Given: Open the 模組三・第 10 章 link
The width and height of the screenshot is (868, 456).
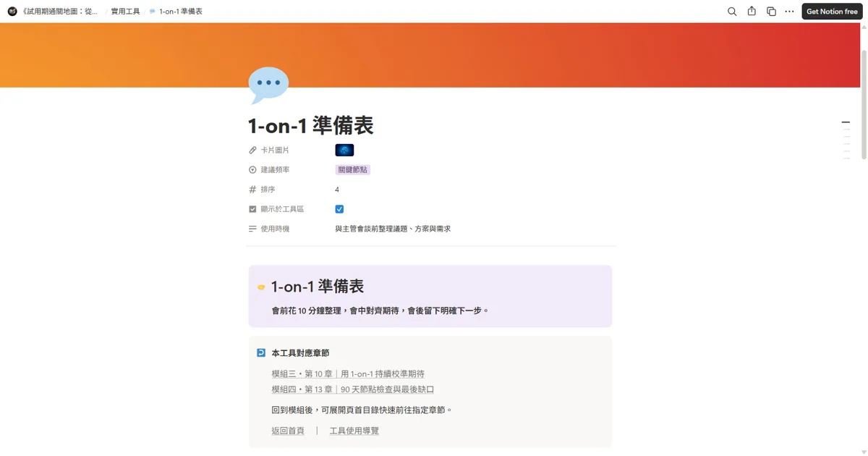Looking at the screenshot, I should point(348,374).
